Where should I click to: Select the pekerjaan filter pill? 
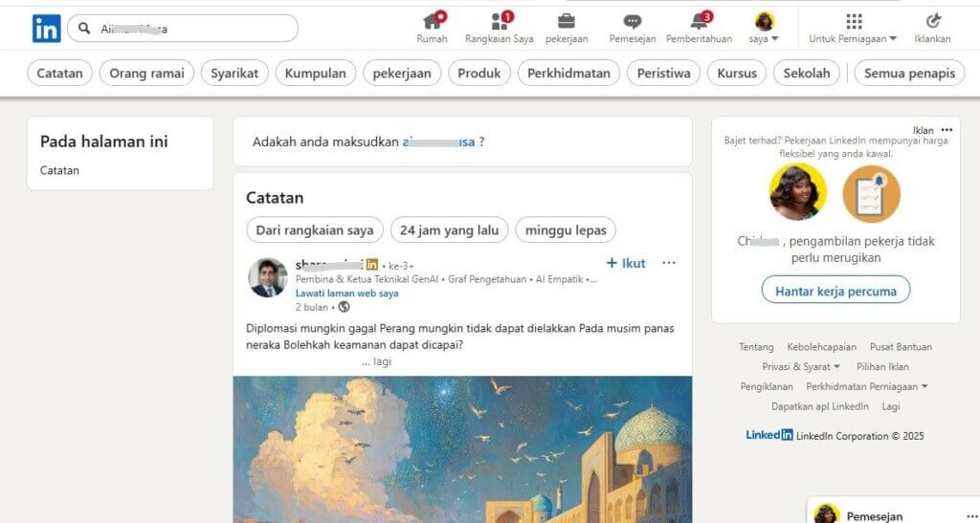pyautogui.click(x=402, y=73)
